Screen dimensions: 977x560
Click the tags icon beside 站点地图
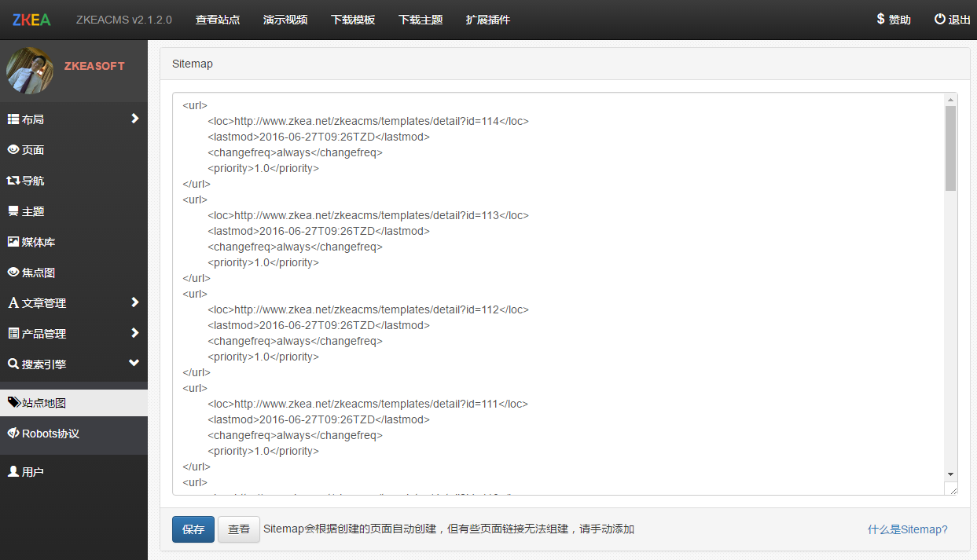point(14,402)
